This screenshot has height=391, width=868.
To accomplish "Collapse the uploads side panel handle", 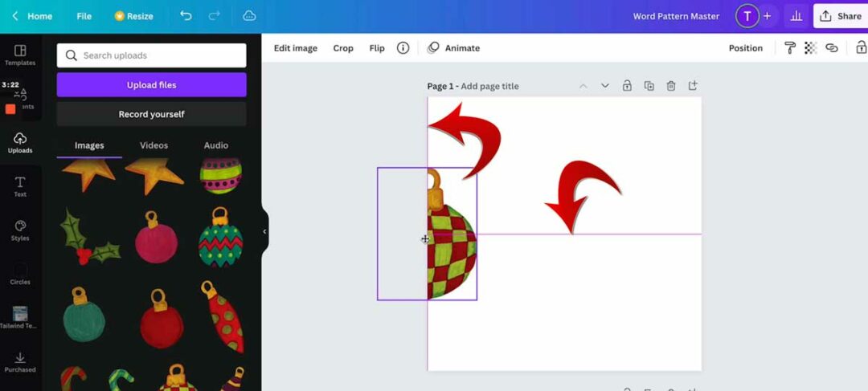I will click(x=264, y=231).
